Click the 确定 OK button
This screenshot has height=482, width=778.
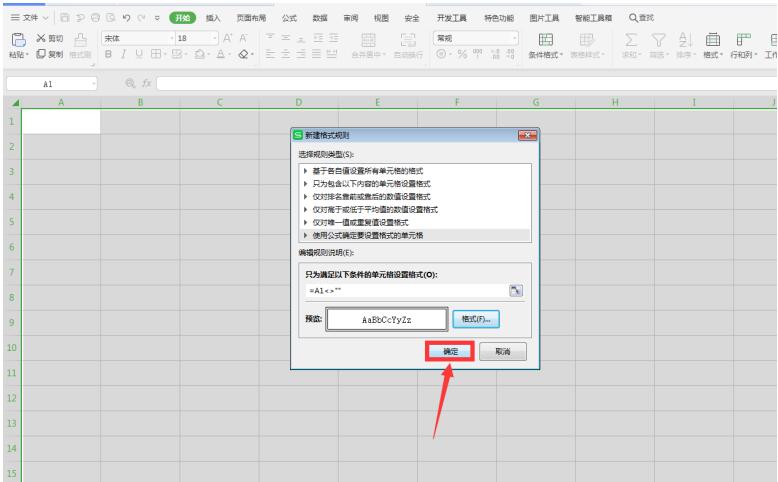[450, 351]
